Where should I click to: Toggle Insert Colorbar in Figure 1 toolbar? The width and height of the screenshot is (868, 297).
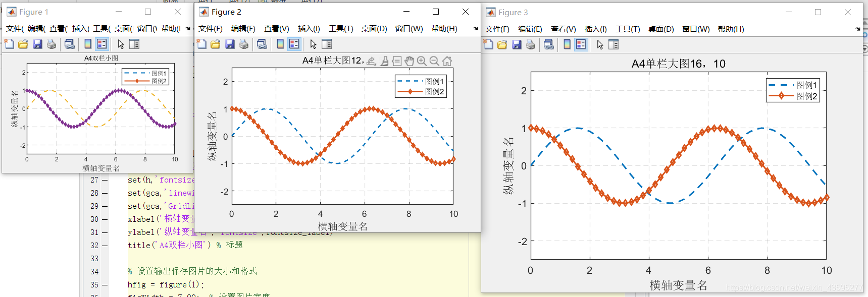click(88, 44)
